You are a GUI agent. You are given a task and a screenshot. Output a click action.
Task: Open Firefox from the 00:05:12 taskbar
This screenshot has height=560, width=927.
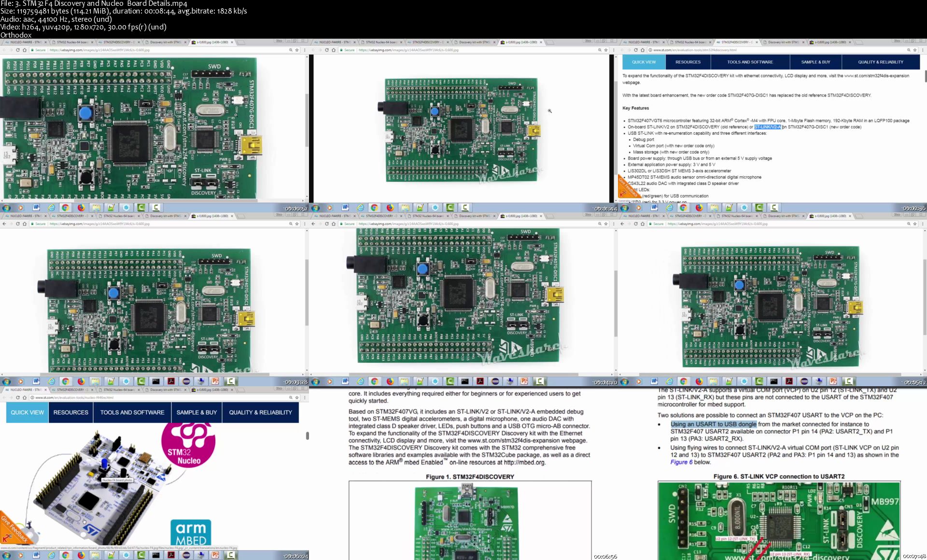(x=699, y=381)
